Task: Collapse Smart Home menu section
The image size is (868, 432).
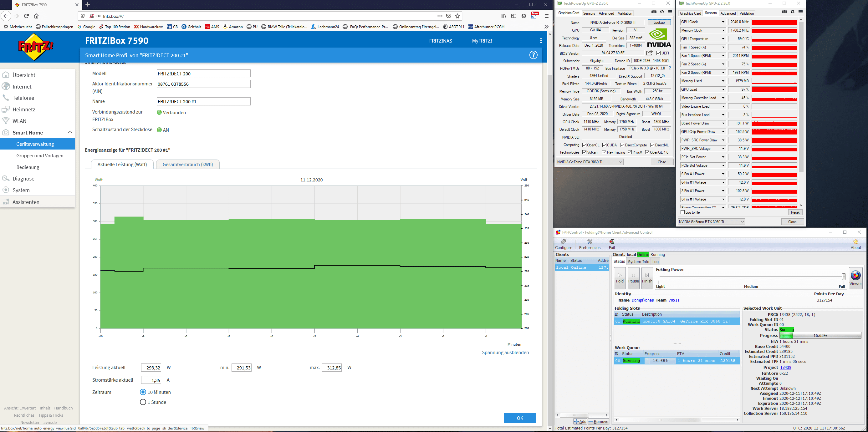Action: tap(70, 132)
